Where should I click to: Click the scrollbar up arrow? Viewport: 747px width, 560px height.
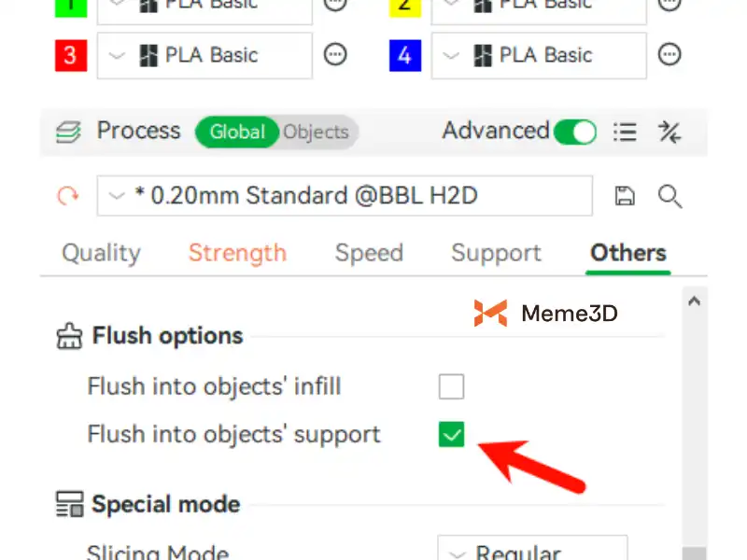693,301
